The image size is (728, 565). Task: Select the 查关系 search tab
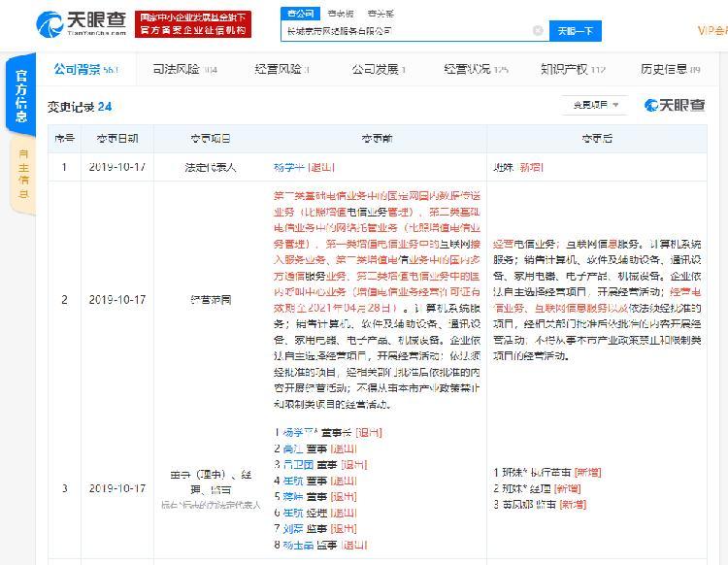pos(381,14)
